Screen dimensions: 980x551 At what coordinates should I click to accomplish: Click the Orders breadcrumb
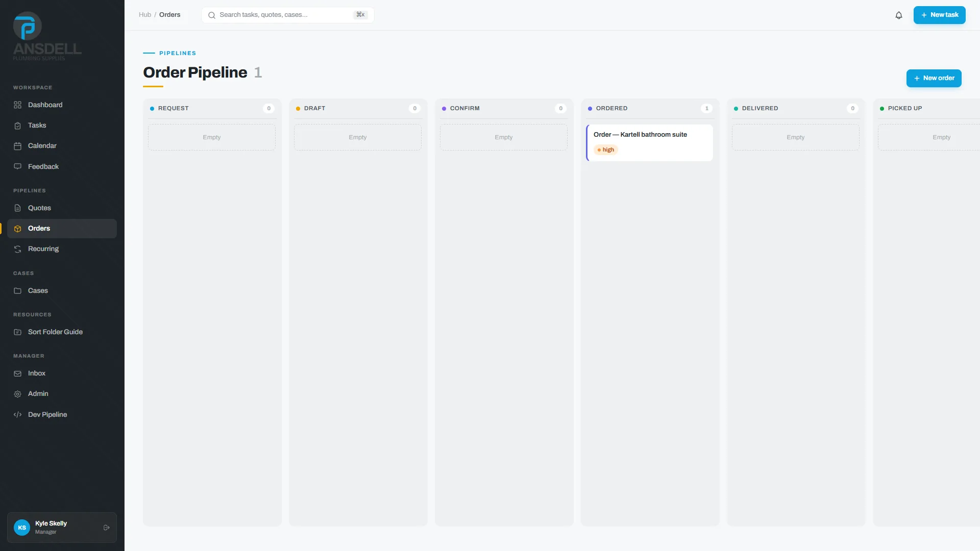(x=170, y=15)
